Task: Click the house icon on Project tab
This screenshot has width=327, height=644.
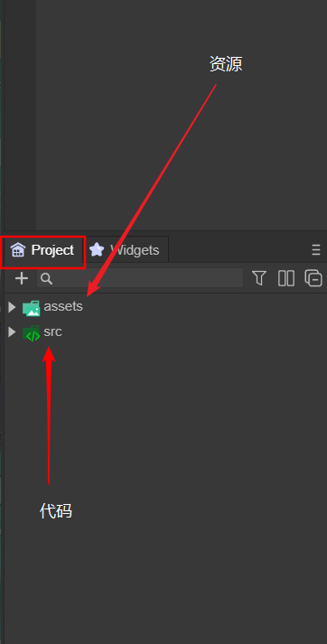Action: (x=18, y=249)
